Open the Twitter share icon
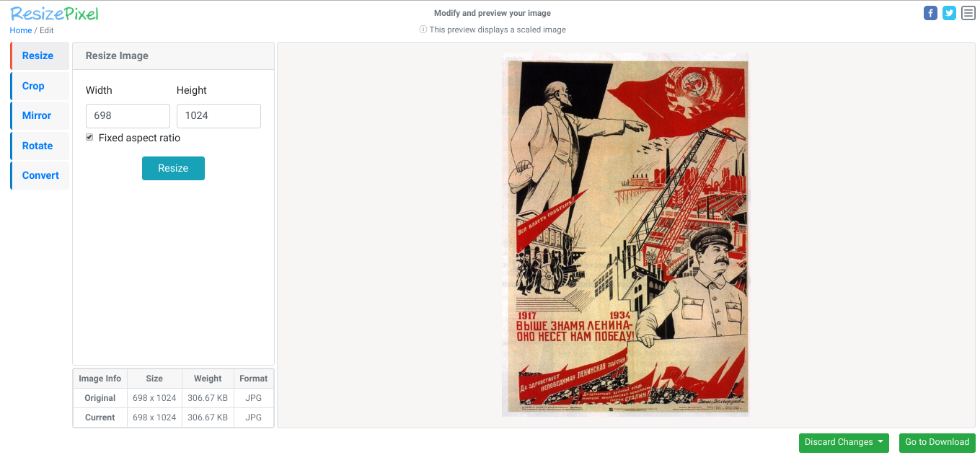The height and width of the screenshot is (455, 980). click(949, 13)
